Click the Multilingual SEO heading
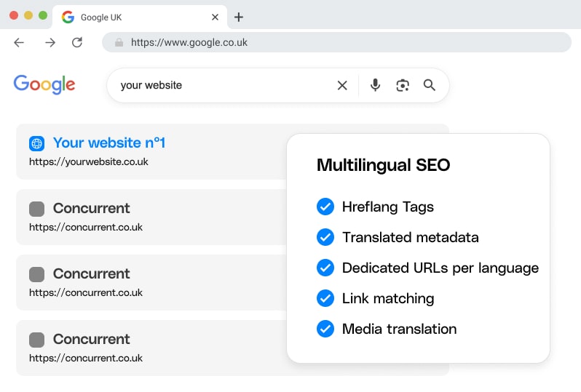Image resolution: width=581 pixels, height=392 pixels. (x=383, y=165)
